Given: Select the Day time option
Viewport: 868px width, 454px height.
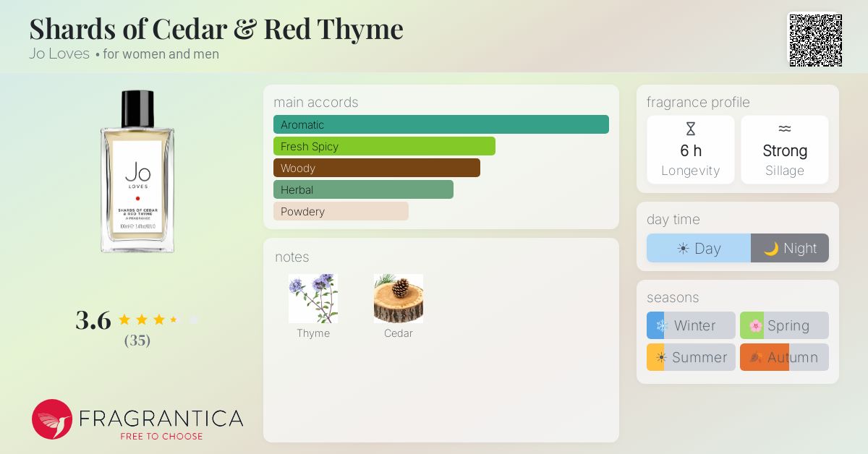Looking at the screenshot, I should 699,248.
